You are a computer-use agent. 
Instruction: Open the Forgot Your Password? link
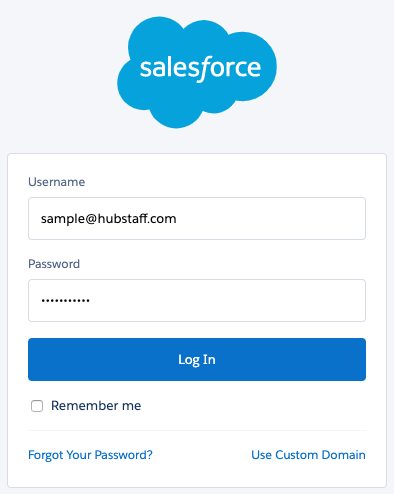(90, 455)
